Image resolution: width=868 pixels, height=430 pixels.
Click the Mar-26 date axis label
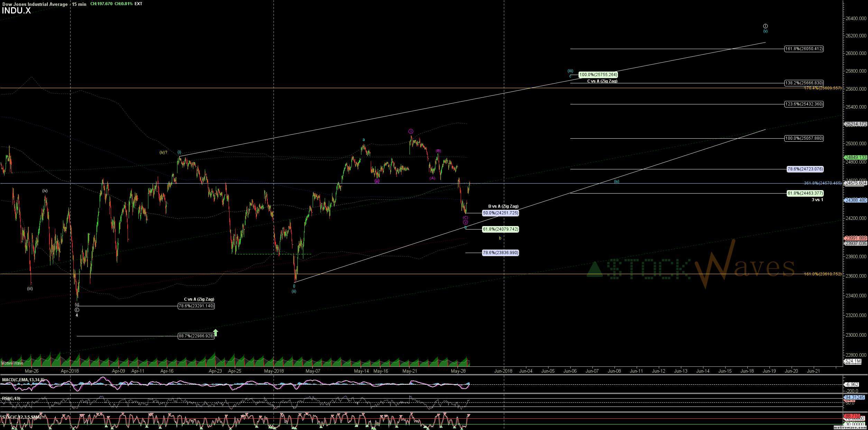(32, 371)
